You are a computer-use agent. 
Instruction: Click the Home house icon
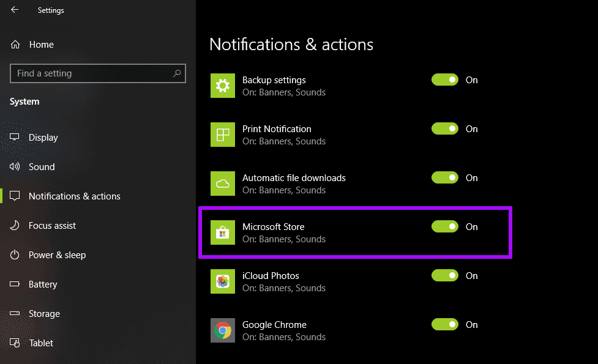[15, 45]
